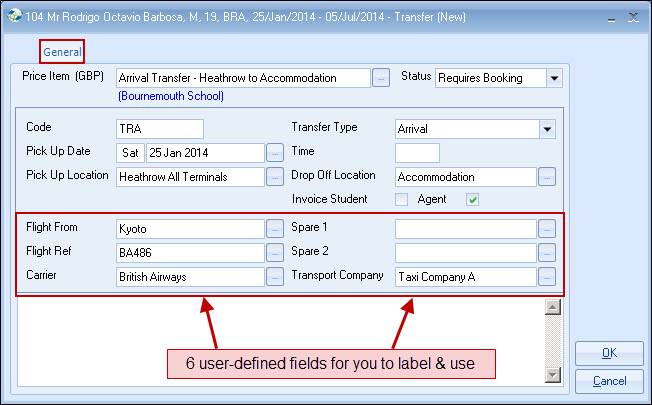Open the Flight Ref lookup button
Screen dimensions: 652x405
point(276,252)
